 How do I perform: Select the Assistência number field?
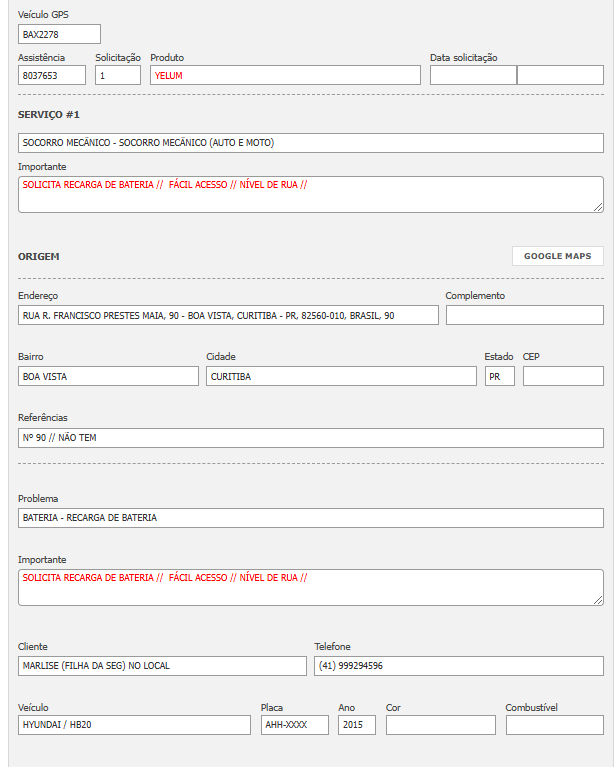(x=52, y=75)
